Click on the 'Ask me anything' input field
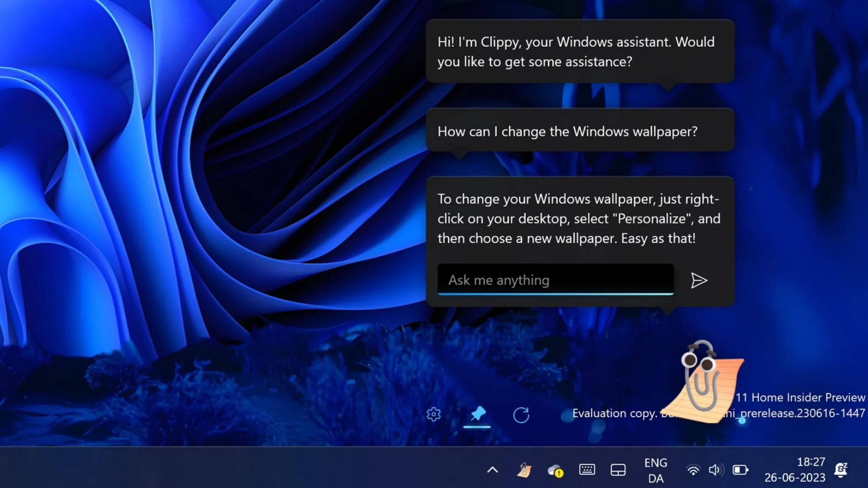Image resolution: width=868 pixels, height=488 pixels. click(x=554, y=280)
